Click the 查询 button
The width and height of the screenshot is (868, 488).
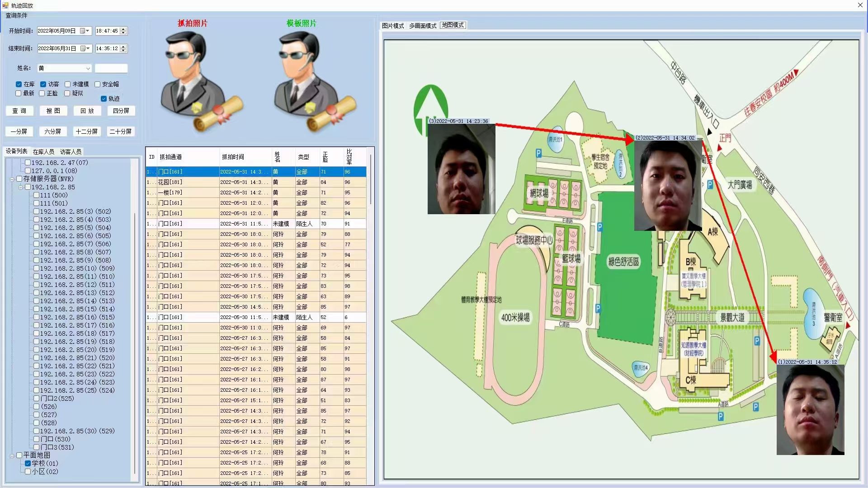pos(19,111)
